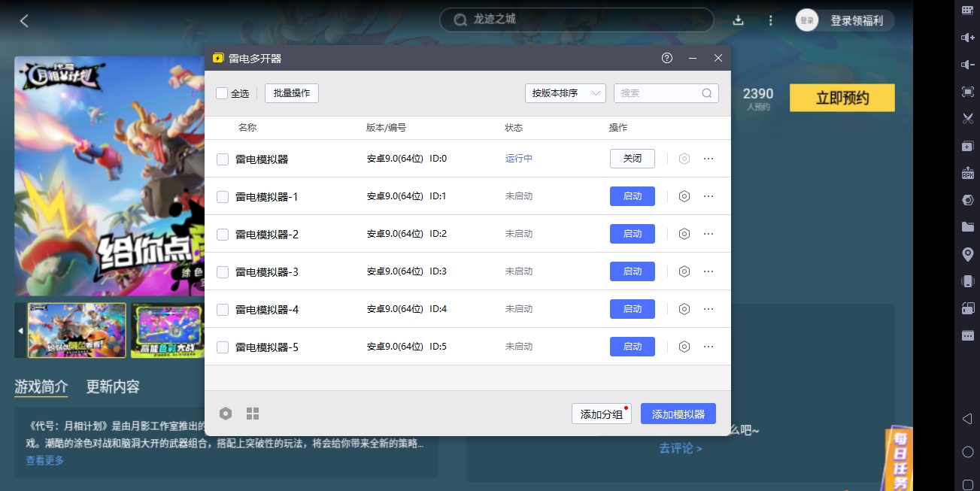The width and height of the screenshot is (980, 491).
Task: Click scissors screenshot icon in sidebar
Action: coord(968,118)
